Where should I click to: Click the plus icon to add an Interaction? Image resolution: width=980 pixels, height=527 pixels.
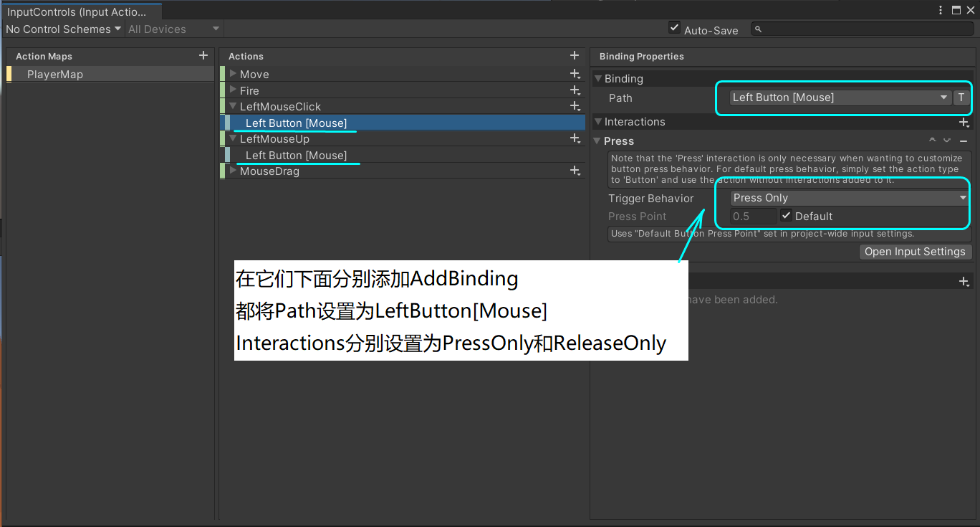[964, 122]
